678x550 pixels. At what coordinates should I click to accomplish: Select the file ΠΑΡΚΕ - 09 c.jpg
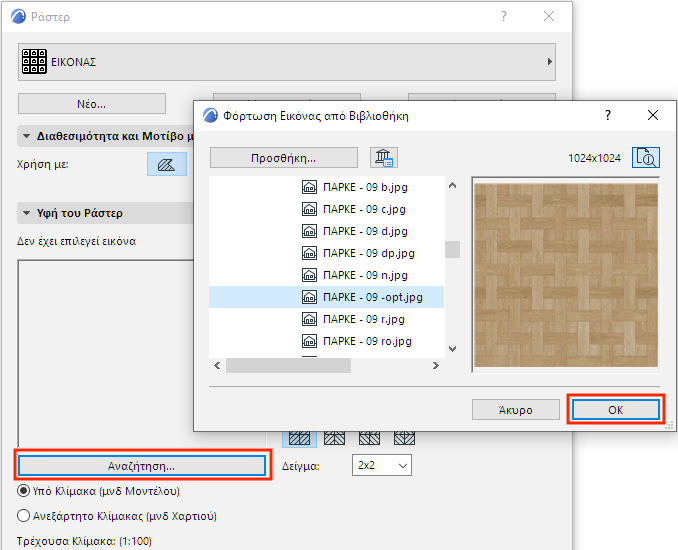pos(365,209)
